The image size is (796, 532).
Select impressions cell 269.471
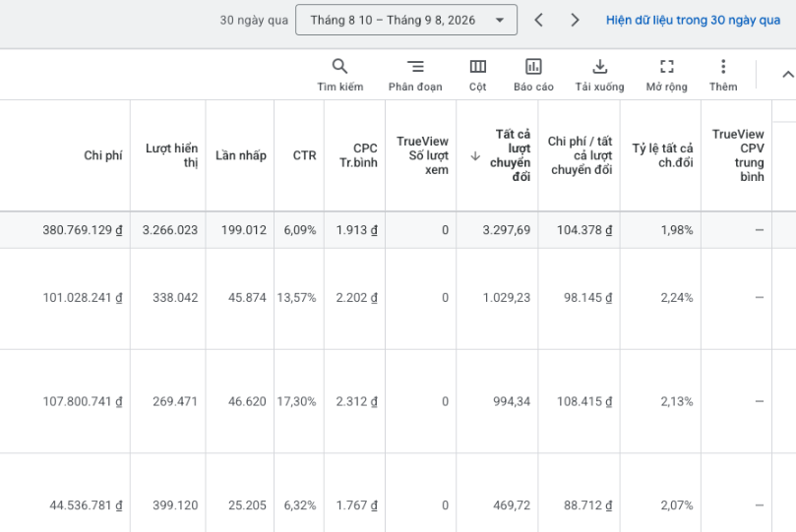click(x=175, y=401)
